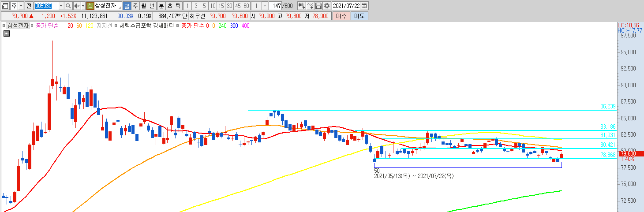Click the candlestick chart-type icon

pyautogui.click(x=302, y=6)
